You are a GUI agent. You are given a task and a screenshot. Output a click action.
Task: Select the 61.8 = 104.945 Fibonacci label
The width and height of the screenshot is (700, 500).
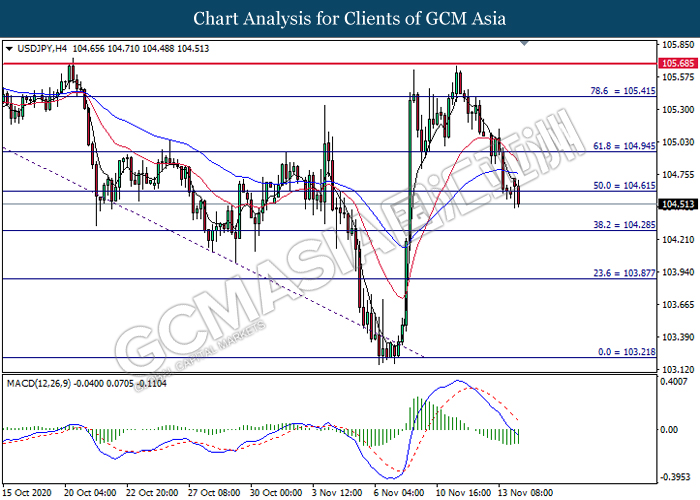pyautogui.click(x=624, y=146)
